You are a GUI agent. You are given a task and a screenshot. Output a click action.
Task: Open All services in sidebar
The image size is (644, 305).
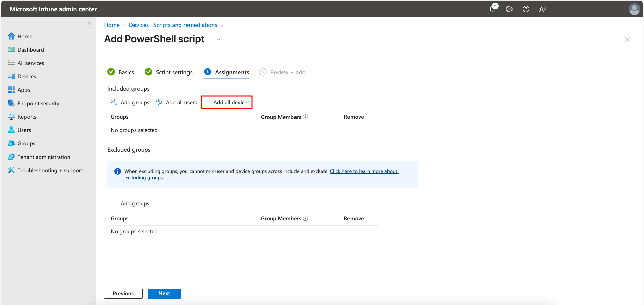pos(26,63)
